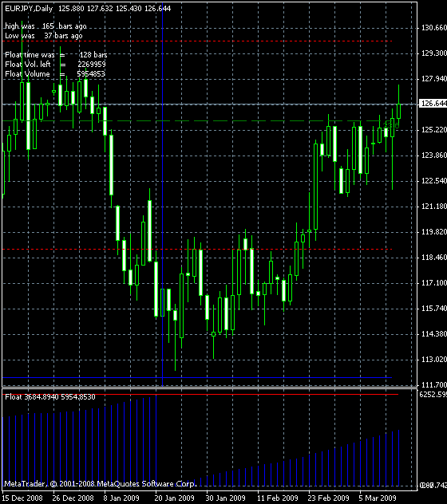Click the 129.300 price scale label
This screenshot has height=504, width=447.
(x=433, y=53)
